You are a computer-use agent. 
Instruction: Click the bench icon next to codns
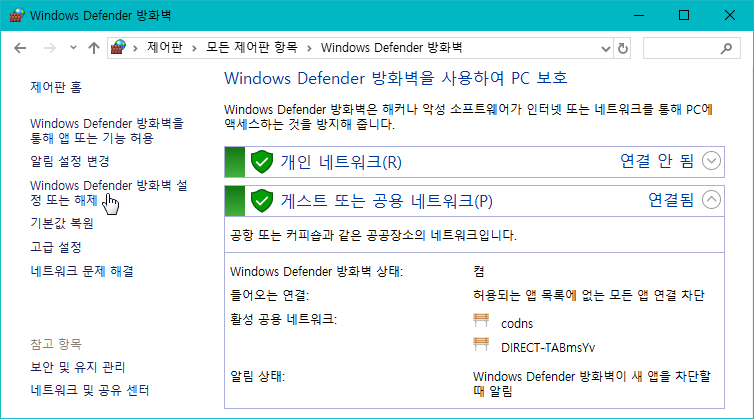481,320
